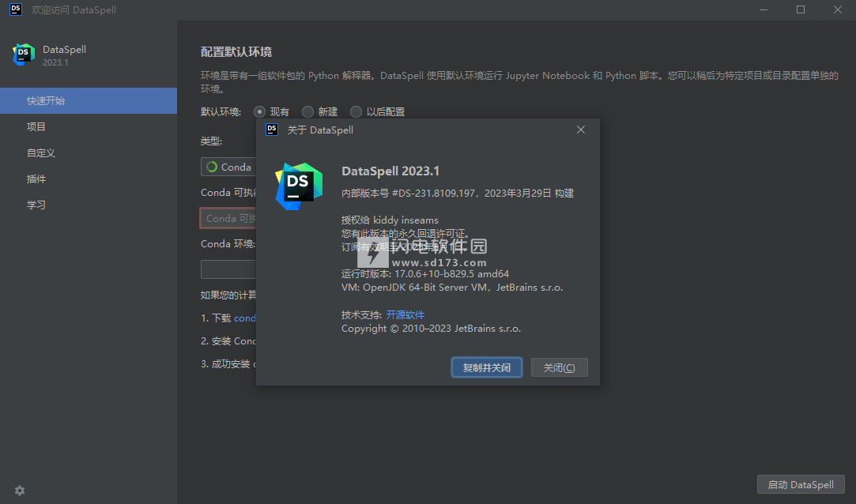The image size is (856, 504).
Task: Click the build number text #DS-231.8109.197
Action: (x=433, y=193)
